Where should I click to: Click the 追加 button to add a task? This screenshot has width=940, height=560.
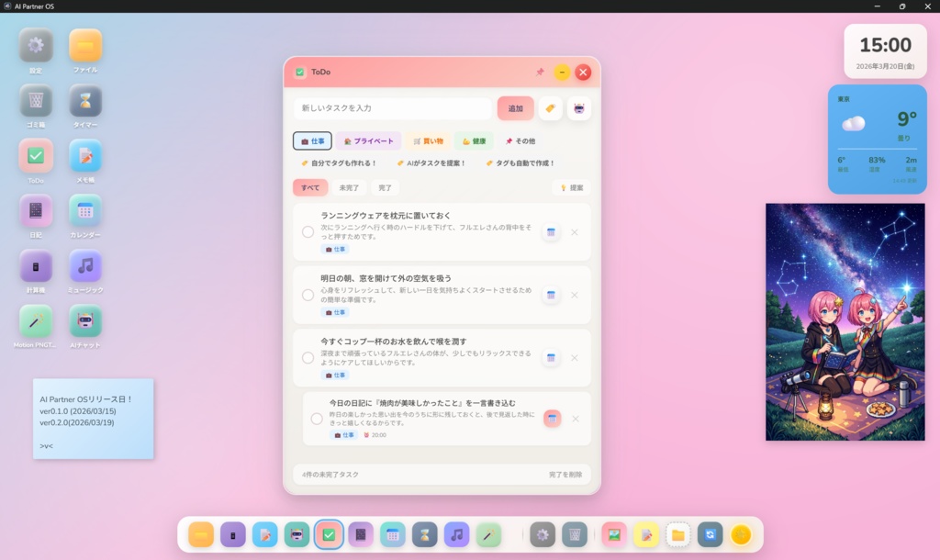514,107
